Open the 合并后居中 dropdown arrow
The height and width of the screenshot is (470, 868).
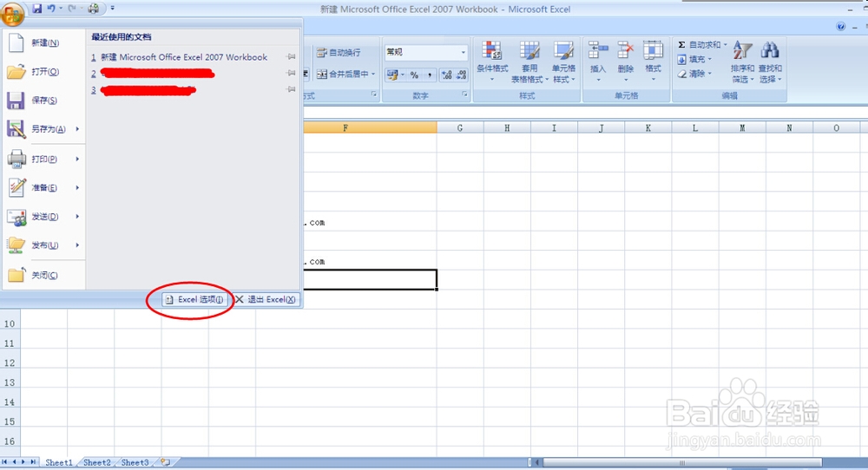(x=373, y=74)
